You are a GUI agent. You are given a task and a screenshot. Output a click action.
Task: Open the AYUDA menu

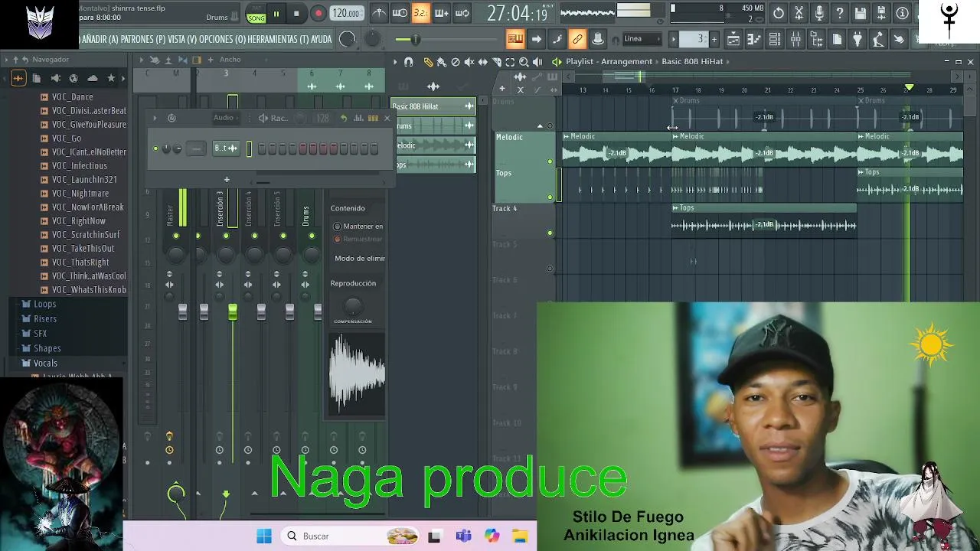(x=322, y=39)
